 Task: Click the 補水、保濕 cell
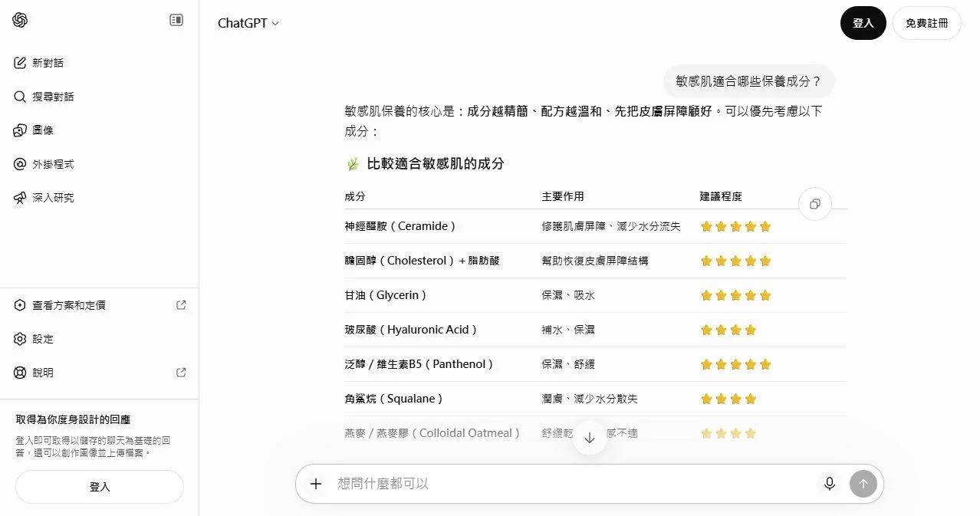tap(568, 330)
